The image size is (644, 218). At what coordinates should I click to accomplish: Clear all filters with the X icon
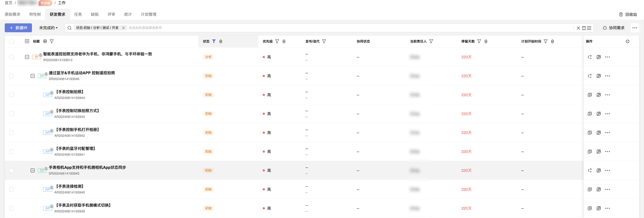tap(578, 28)
